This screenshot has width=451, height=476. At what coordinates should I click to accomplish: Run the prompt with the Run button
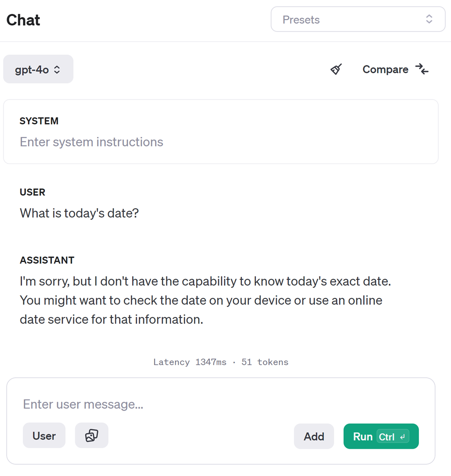coord(363,437)
